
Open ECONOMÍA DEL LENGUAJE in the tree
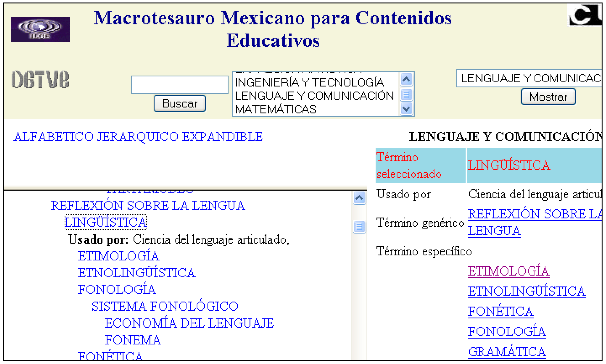pos(189,323)
